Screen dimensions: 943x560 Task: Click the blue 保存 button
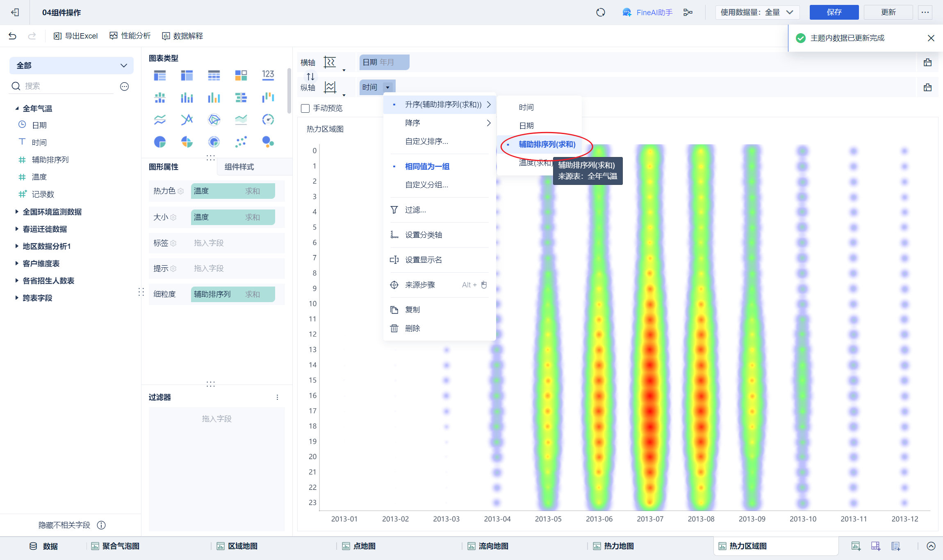pos(834,12)
